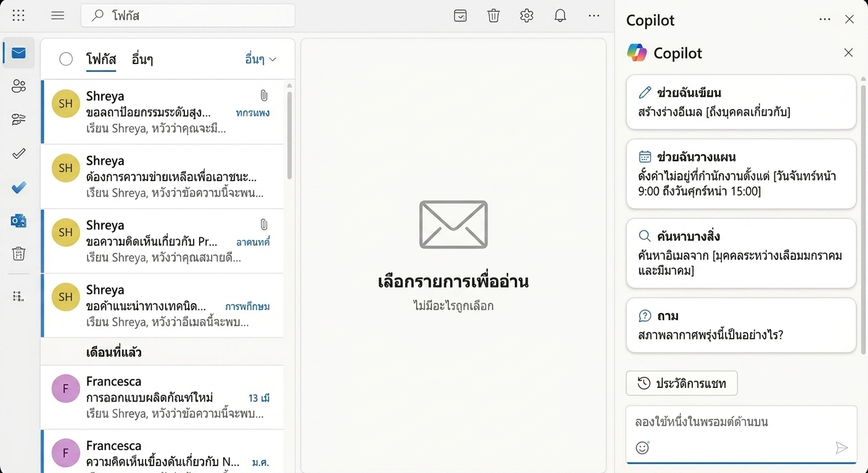Switch to the โฟกัส inbox tab
Image resolution: width=868 pixels, height=473 pixels.
(101, 59)
